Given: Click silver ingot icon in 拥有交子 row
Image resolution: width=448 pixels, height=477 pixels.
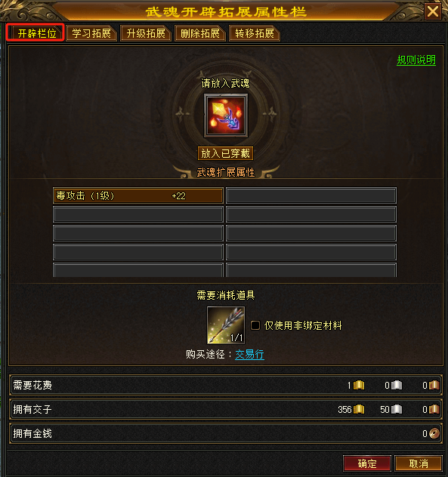Looking at the screenshot, I should [x=397, y=410].
